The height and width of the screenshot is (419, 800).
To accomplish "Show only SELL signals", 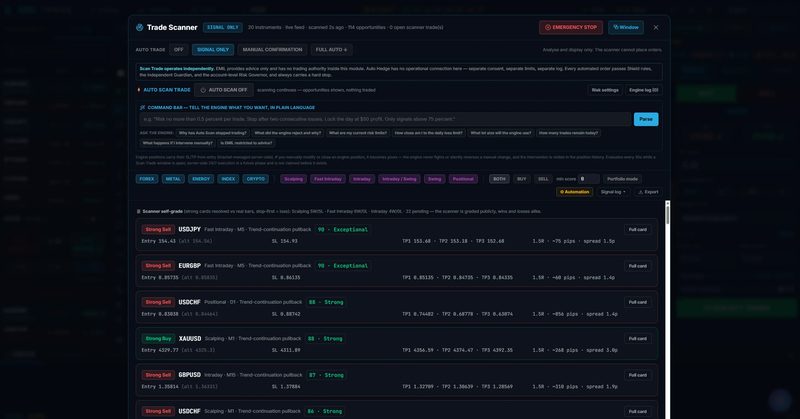I will click(543, 179).
